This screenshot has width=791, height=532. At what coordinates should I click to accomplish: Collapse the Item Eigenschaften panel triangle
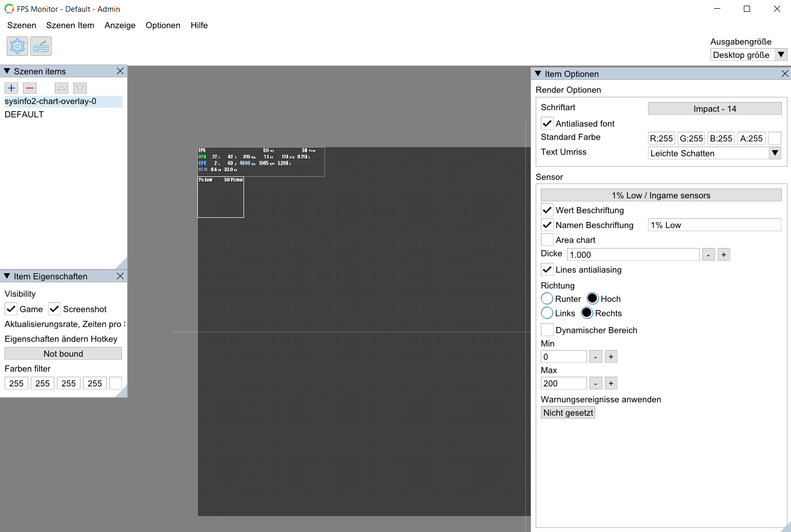7,276
